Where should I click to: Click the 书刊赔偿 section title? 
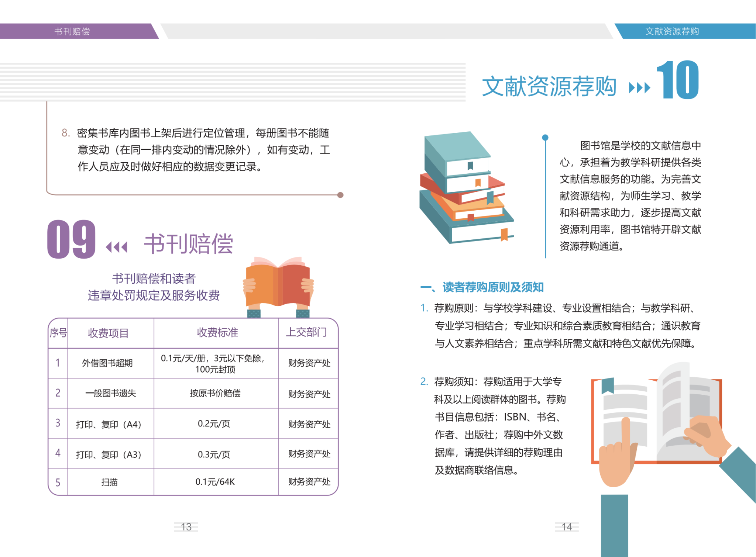(x=188, y=244)
